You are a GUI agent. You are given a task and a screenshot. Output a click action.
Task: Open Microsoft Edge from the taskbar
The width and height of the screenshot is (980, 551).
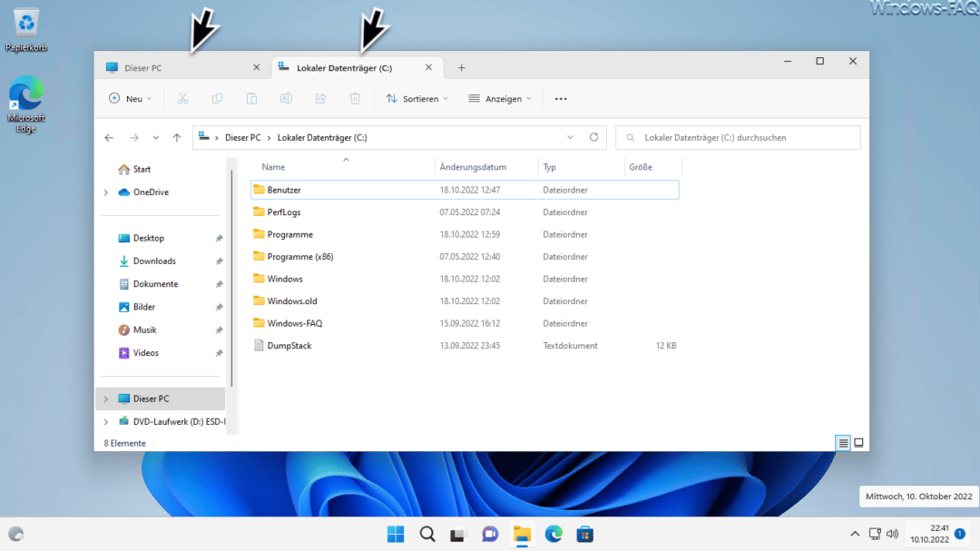(x=554, y=534)
